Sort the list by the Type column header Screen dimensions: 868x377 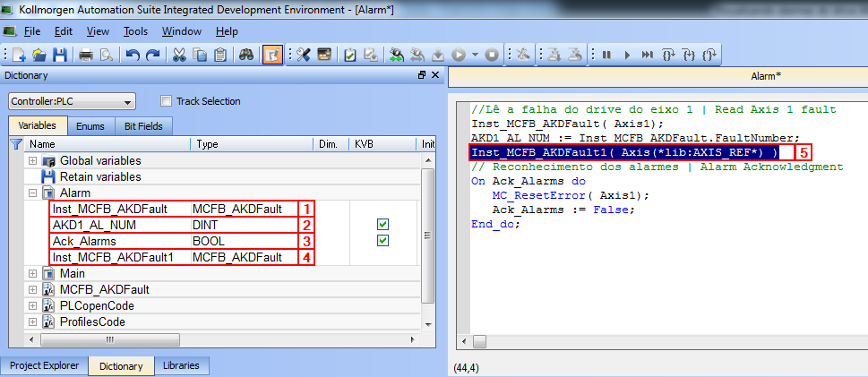252,144
